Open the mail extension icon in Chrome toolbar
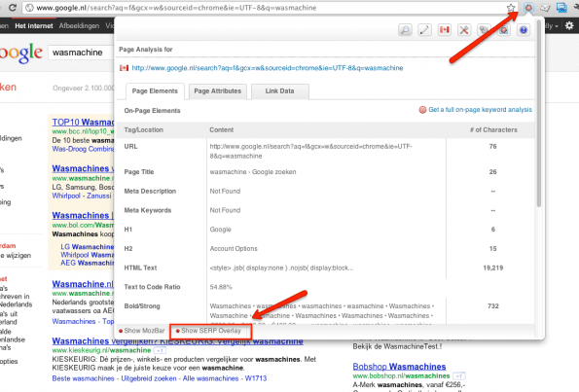Image resolution: width=579 pixels, height=392 pixels. click(x=545, y=8)
